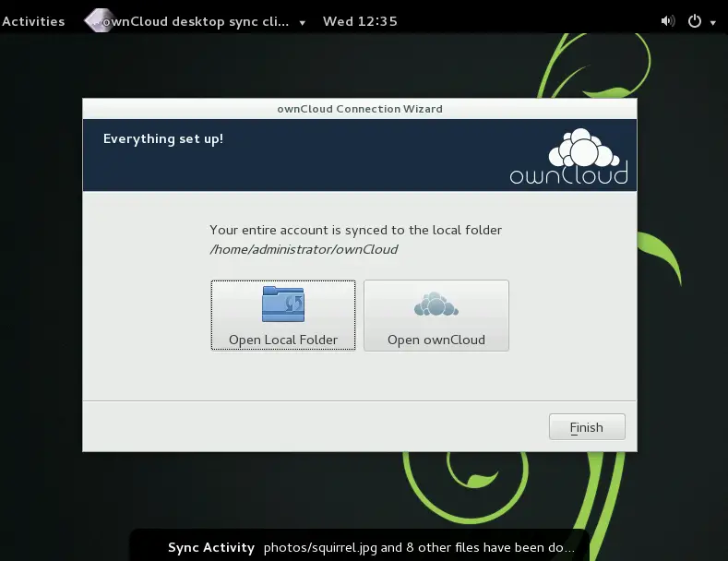Click the power icon in top bar
Image resolution: width=728 pixels, height=561 pixels.
[695, 21]
